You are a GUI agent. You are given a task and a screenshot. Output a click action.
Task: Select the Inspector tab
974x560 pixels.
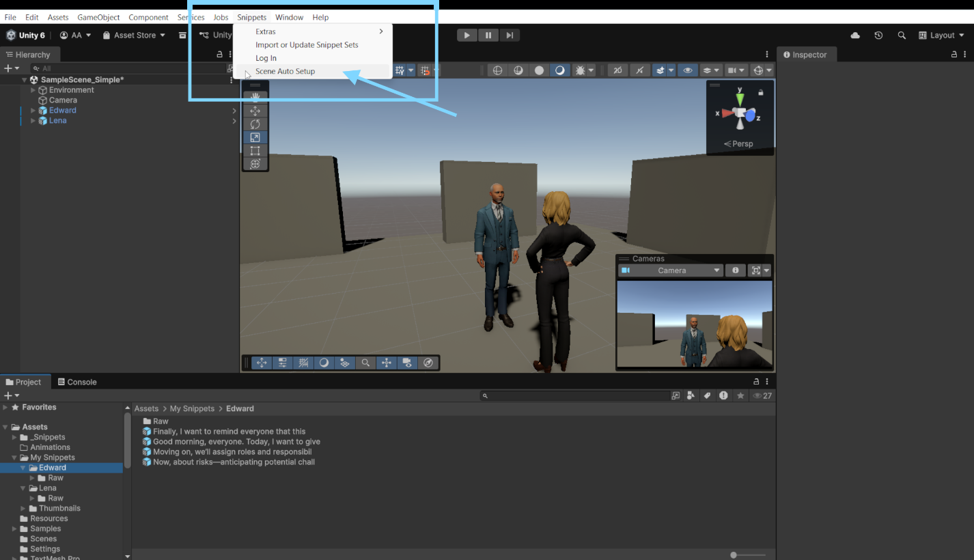pyautogui.click(x=805, y=55)
